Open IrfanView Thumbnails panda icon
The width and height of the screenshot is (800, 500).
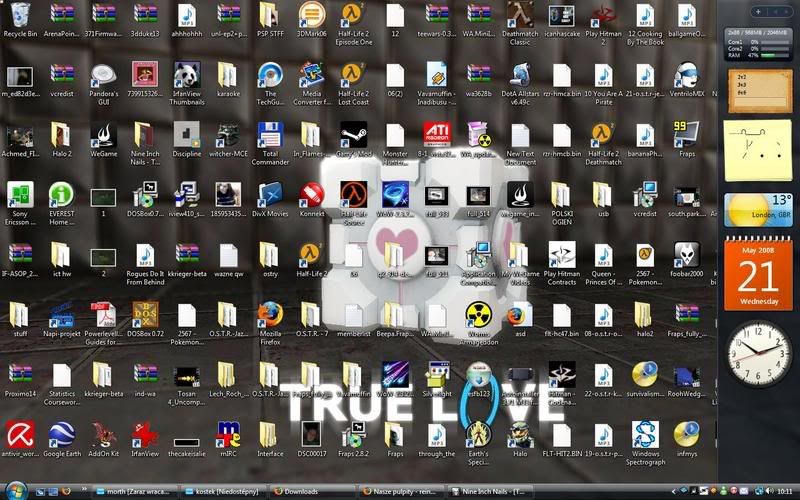tap(187, 74)
